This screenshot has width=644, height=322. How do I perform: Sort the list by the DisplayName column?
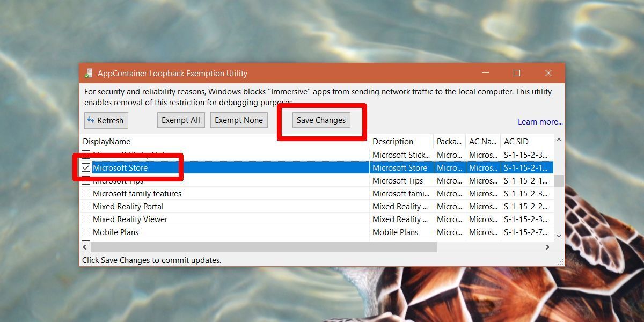pyautogui.click(x=107, y=141)
